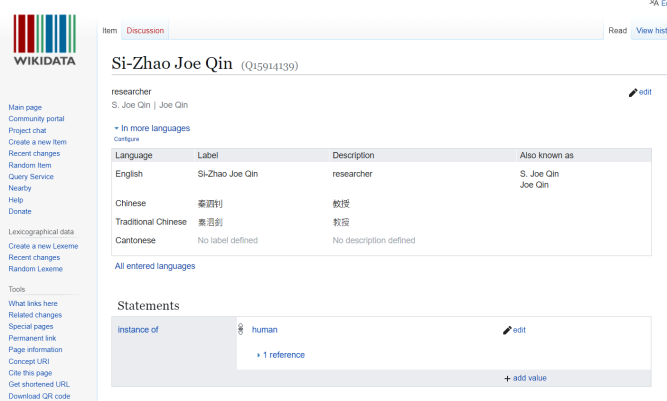Click the Configure link under languages

click(126, 139)
